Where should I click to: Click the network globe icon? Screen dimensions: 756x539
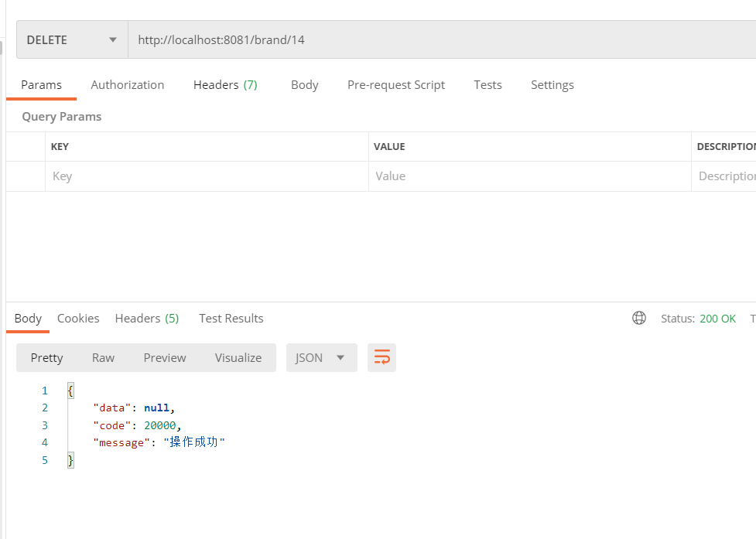click(639, 318)
